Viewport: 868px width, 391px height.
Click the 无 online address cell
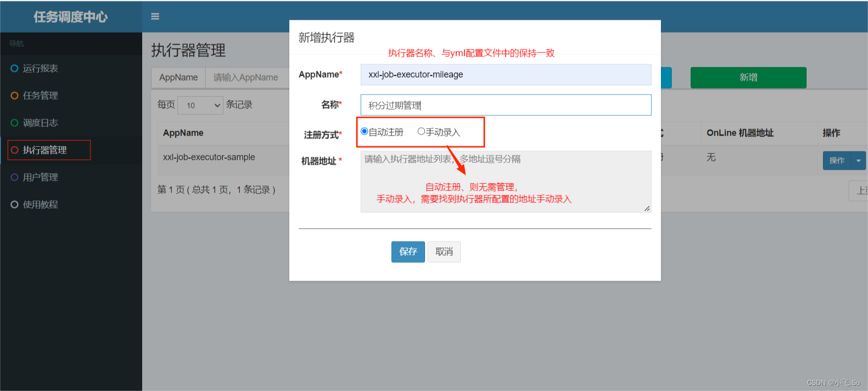point(711,157)
